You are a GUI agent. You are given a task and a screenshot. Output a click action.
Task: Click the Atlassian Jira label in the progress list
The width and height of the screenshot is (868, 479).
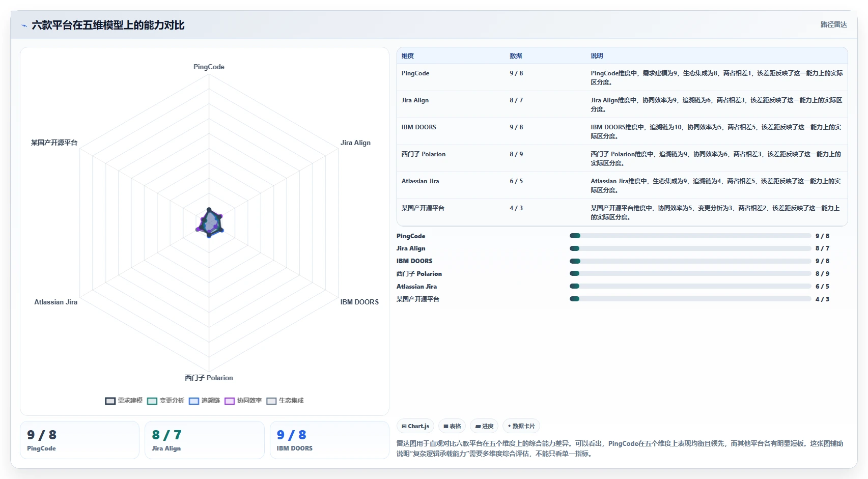(416, 286)
